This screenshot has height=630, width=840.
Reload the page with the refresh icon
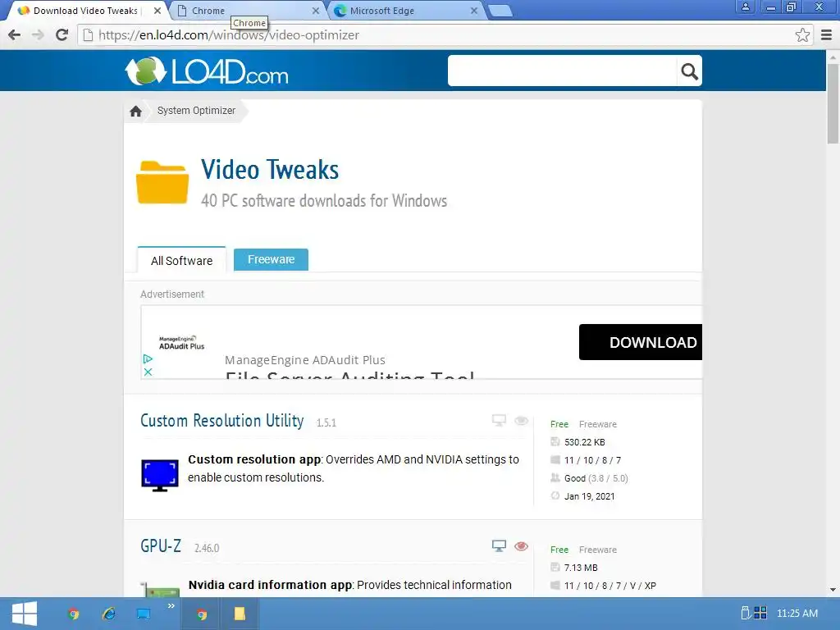(x=62, y=34)
